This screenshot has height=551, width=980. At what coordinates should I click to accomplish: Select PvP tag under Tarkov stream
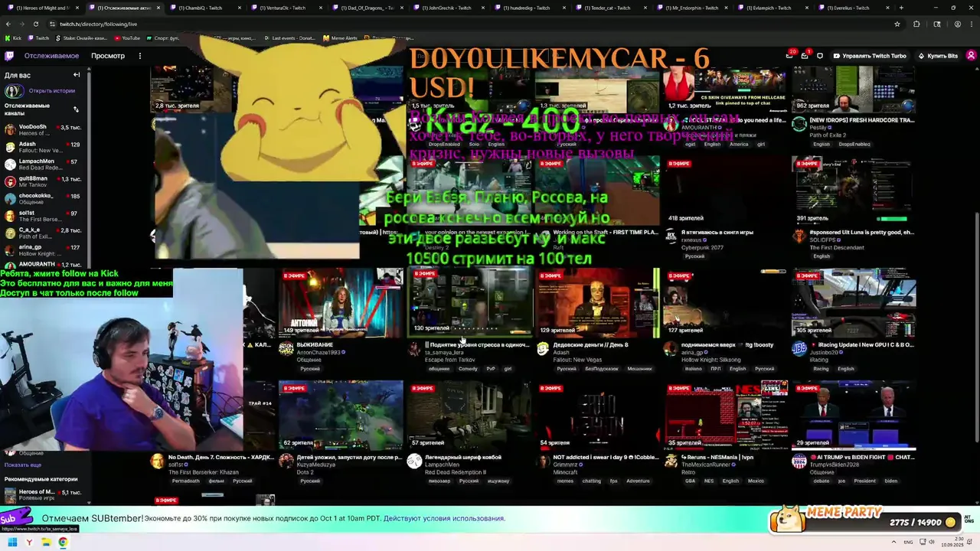[x=491, y=369]
